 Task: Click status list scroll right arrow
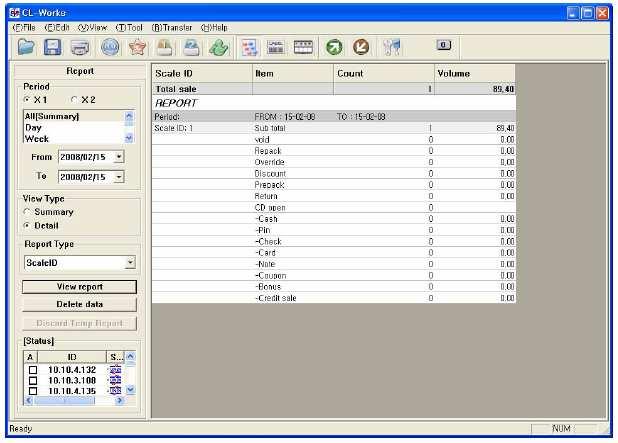[x=119, y=400]
